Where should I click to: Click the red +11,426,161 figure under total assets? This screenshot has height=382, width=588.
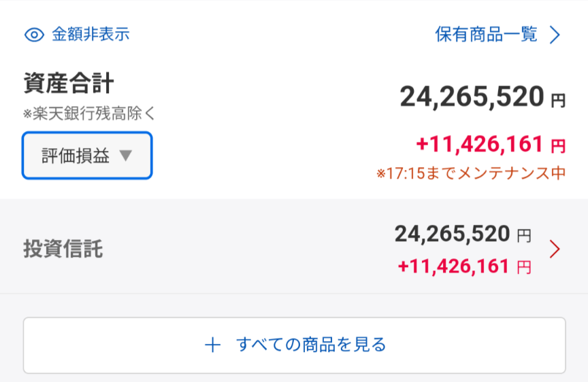click(479, 144)
